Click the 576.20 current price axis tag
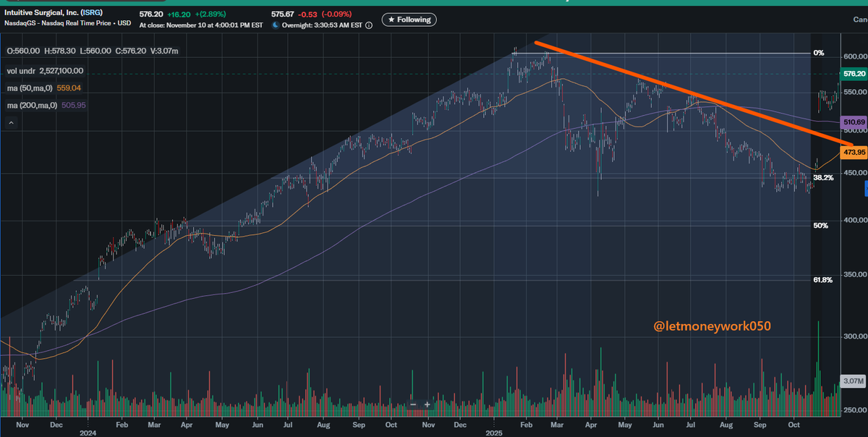 tap(854, 74)
